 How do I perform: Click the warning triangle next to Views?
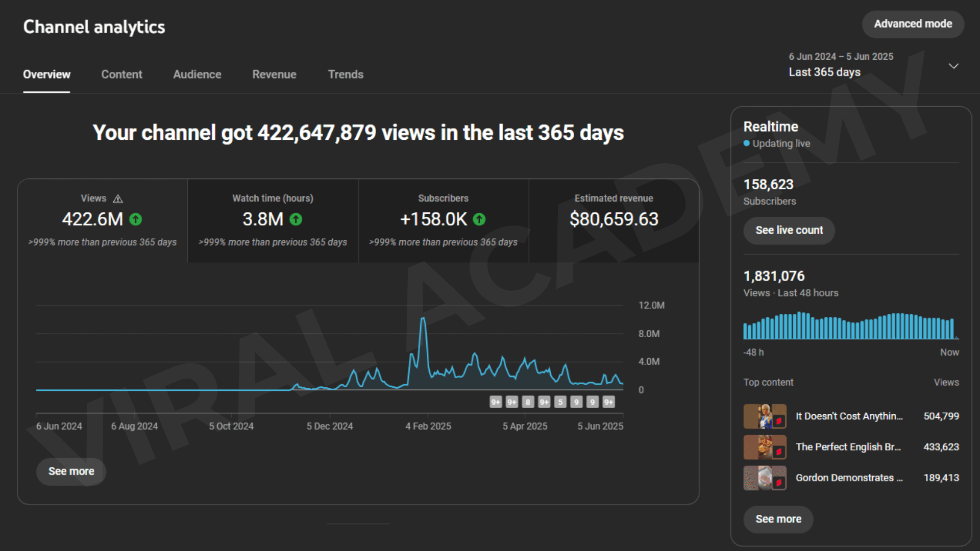tap(118, 198)
